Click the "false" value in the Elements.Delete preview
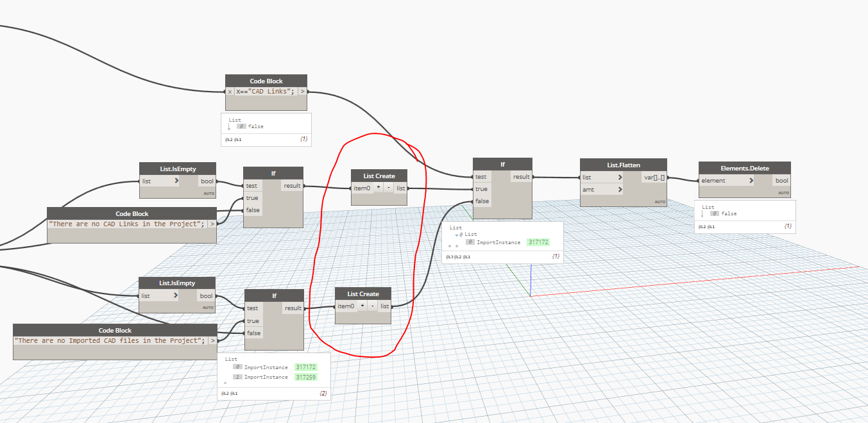 coord(728,213)
